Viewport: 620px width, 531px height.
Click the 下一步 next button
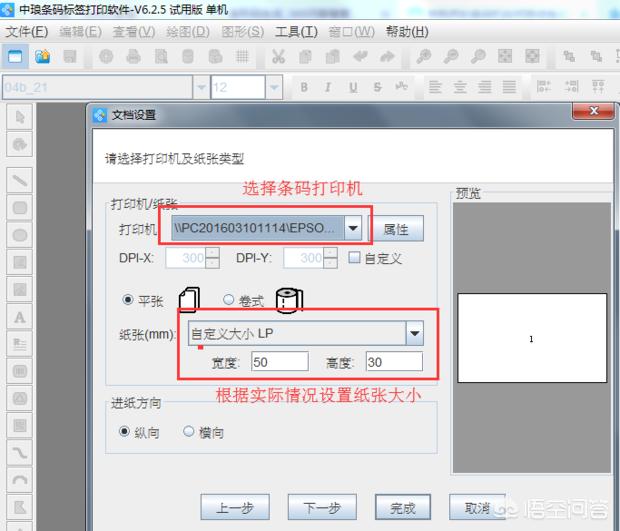[x=322, y=507]
